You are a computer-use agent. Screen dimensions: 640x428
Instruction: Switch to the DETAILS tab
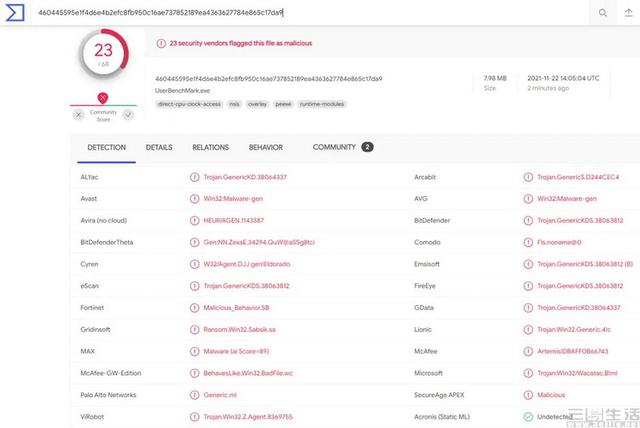tap(159, 148)
